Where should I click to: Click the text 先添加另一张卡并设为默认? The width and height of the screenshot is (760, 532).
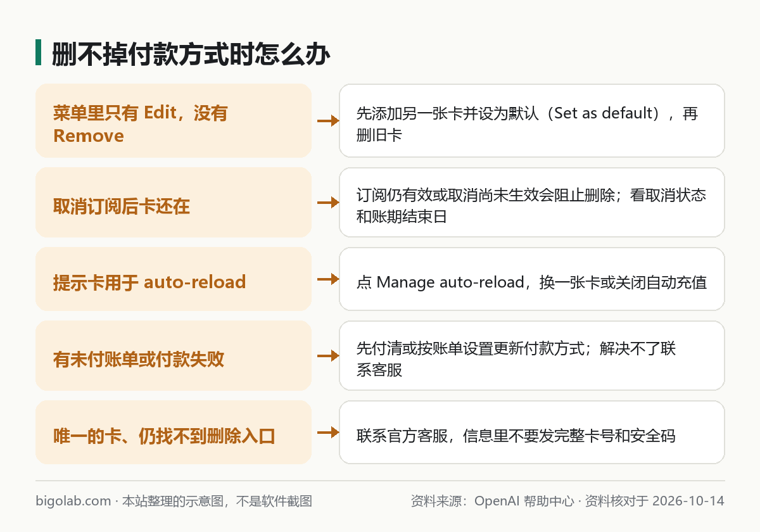pos(447,114)
